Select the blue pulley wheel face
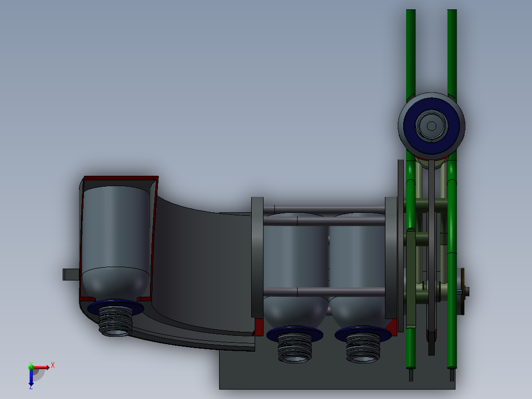Viewport: 532px width, 399px height. [431, 126]
